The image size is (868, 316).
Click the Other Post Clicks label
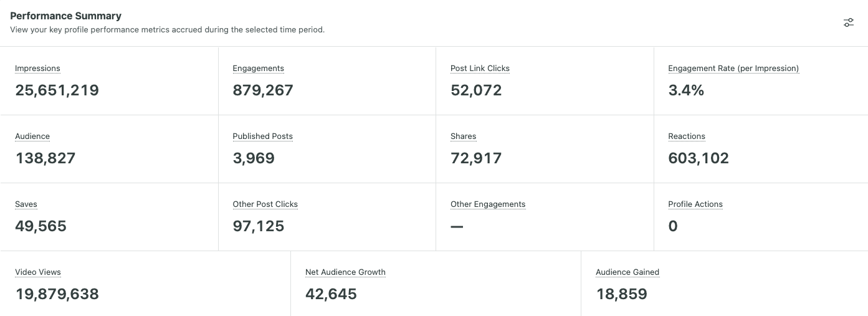[x=265, y=204]
